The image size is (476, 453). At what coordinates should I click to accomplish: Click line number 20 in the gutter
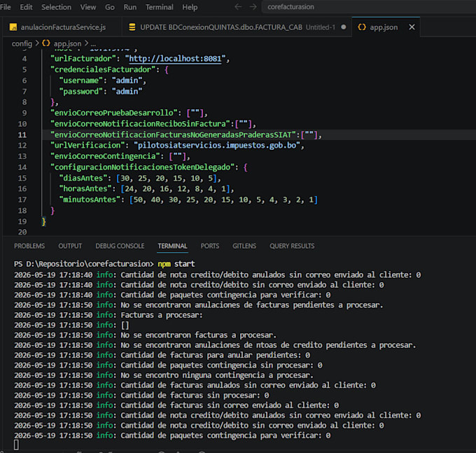coord(22,232)
